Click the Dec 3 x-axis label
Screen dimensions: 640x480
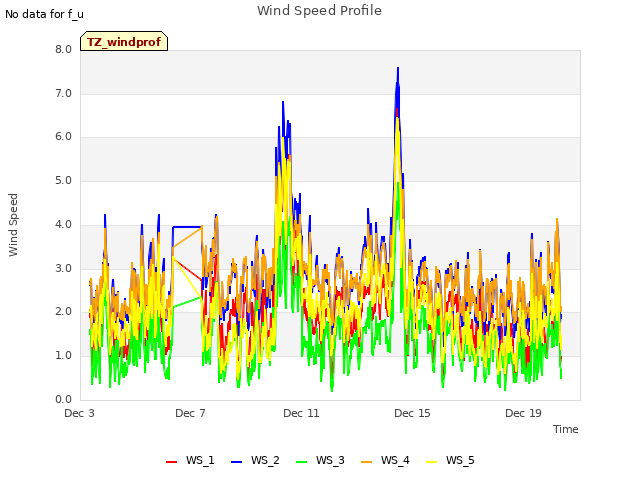coord(79,413)
